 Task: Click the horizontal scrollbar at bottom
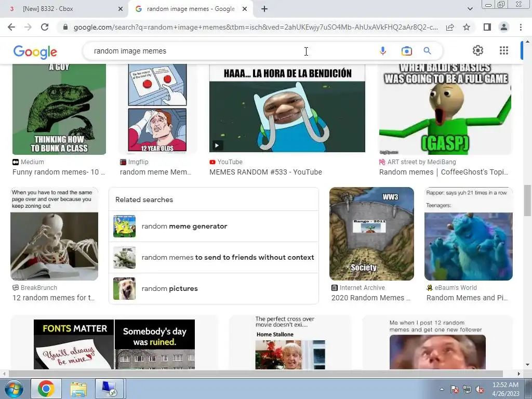point(256,374)
